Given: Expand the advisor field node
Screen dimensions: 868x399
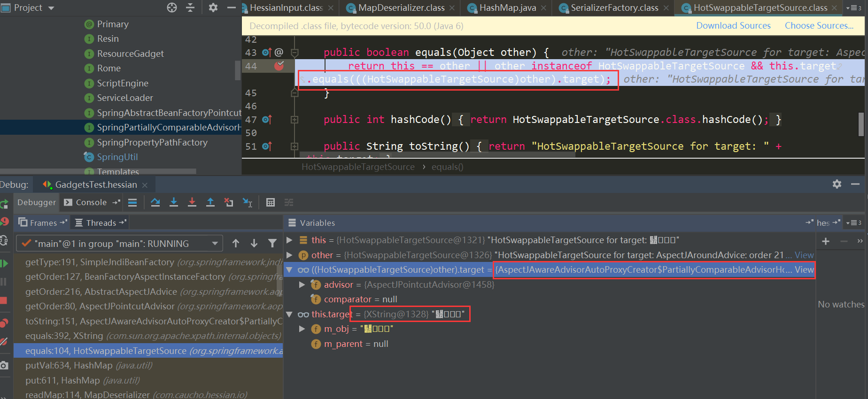Looking at the screenshot, I should 302,284.
